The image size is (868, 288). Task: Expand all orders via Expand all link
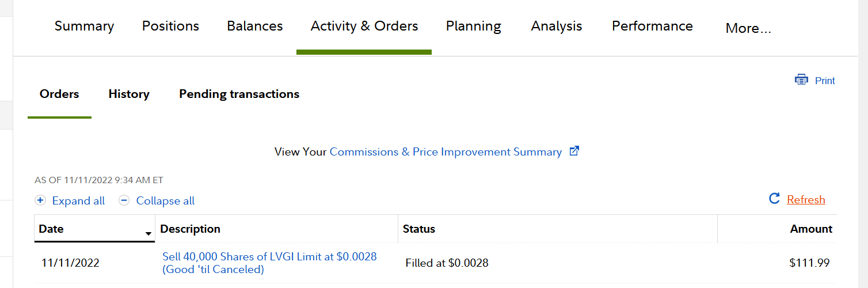click(x=78, y=201)
